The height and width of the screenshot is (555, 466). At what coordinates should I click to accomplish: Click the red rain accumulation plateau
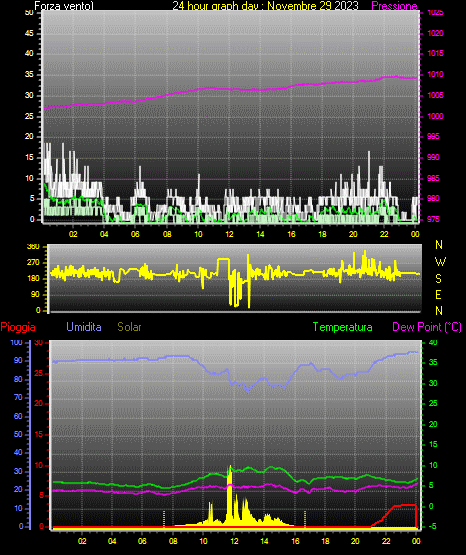click(405, 505)
